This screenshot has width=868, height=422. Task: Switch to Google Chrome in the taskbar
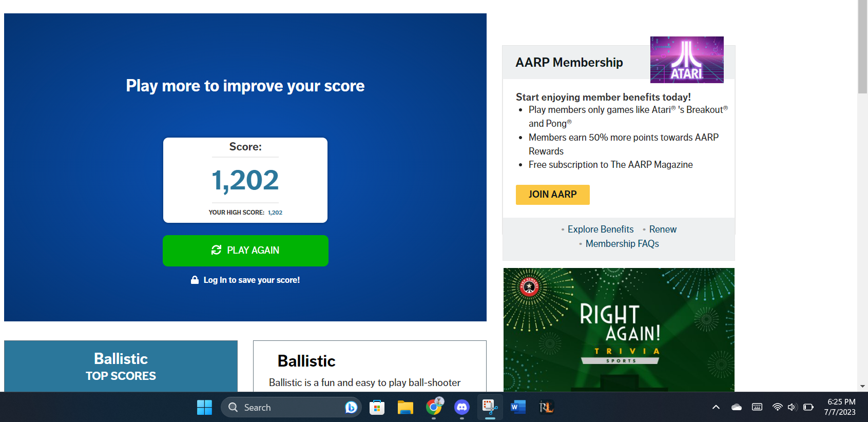[434, 407]
